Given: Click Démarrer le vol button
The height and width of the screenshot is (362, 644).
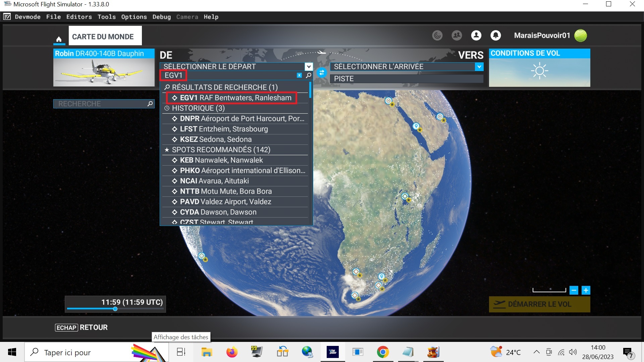Looking at the screenshot, I should [539, 304].
